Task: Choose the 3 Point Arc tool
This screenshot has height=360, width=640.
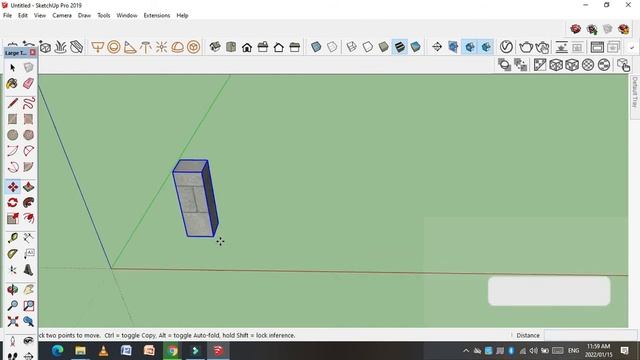Action: tap(12, 167)
